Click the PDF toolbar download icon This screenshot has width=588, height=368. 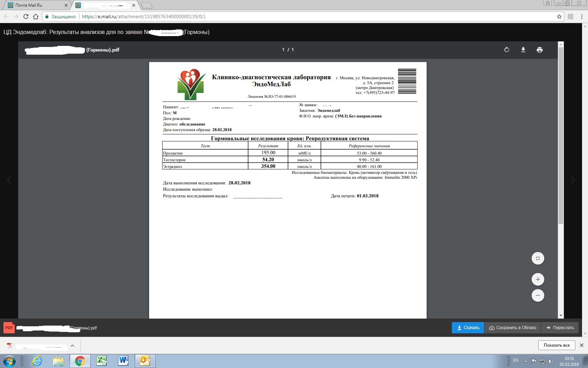(x=523, y=50)
